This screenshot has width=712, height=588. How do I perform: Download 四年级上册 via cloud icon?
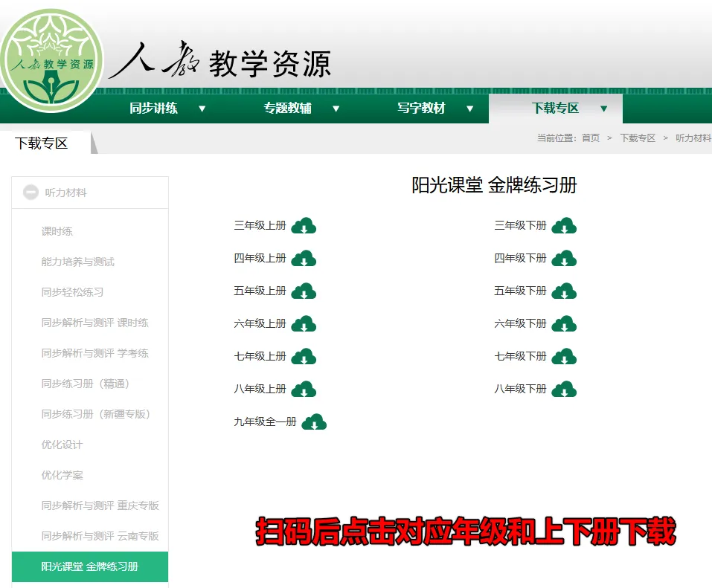coord(304,258)
